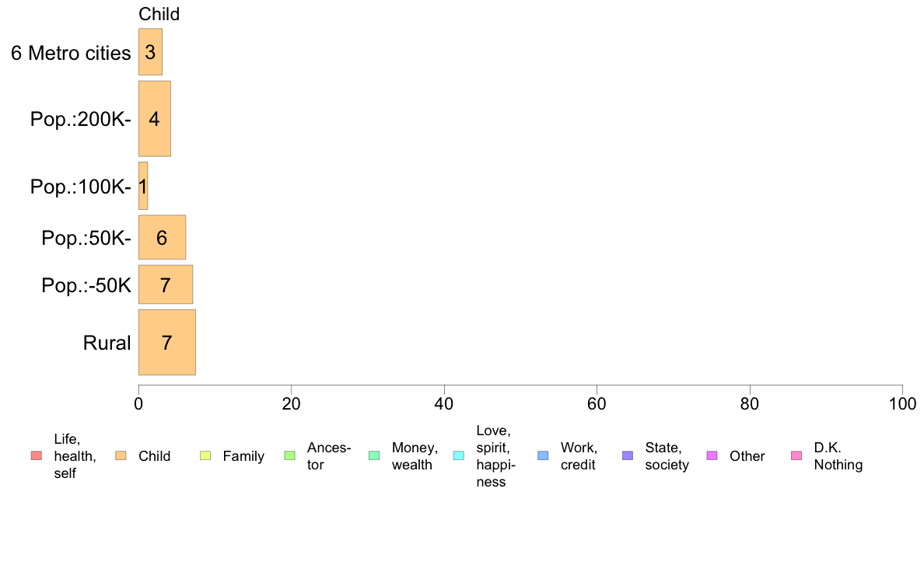Screen dimensions: 924x572
Task: Select the Work, credit legend swatch
Action: tap(544, 456)
